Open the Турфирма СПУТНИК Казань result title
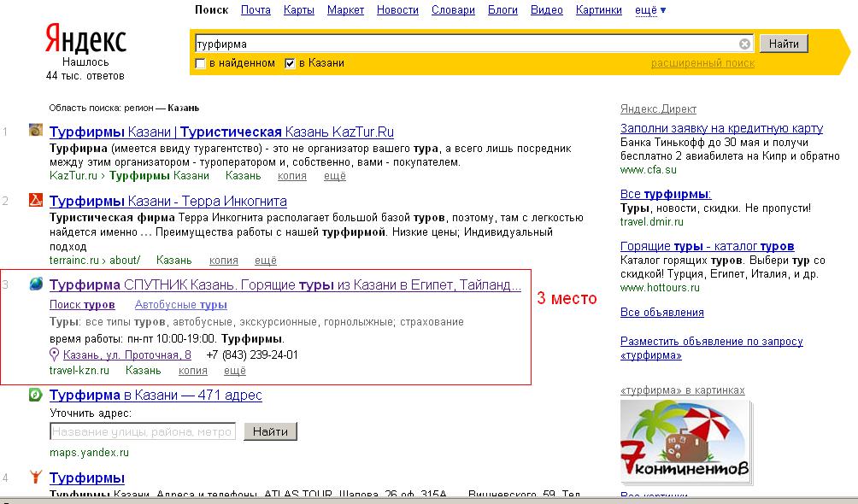Image resolution: width=858 pixels, height=504 pixels. (285, 284)
